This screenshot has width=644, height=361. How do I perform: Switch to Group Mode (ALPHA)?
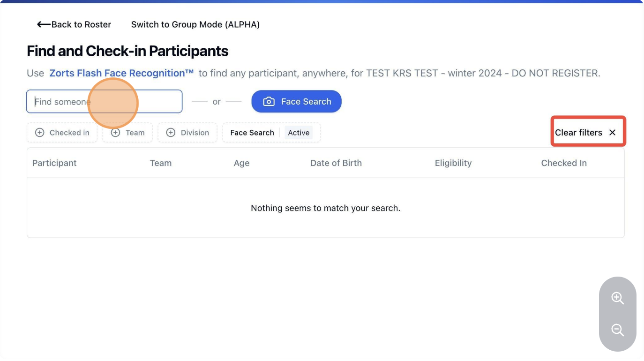(195, 24)
